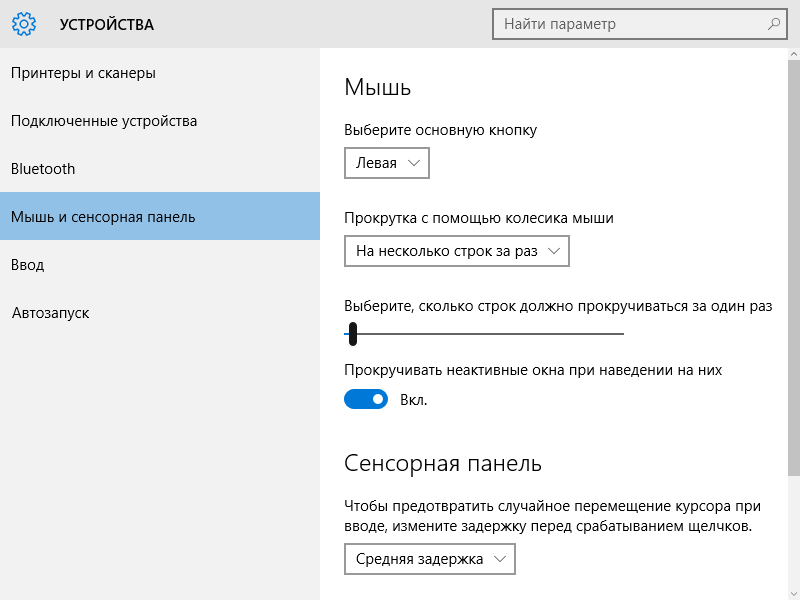The height and width of the screenshot is (600, 800).
Task: Open the "Левая" primary button dropdown
Action: click(x=386, y=163)
